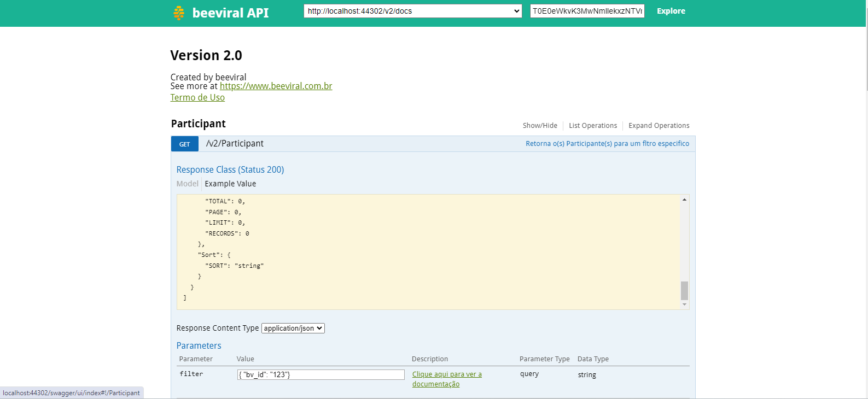The width and height of the screenshot is (868, 399).
Task: Click the '"PAGE": 0,' line in example
Action: pos(223,212)
